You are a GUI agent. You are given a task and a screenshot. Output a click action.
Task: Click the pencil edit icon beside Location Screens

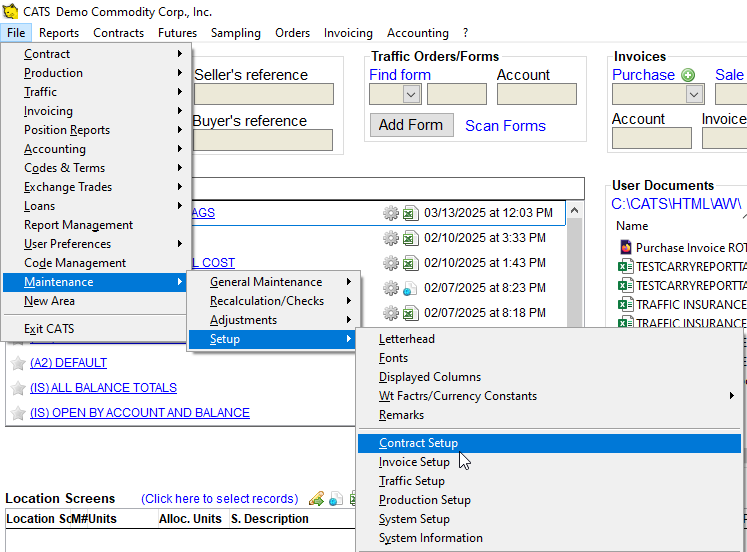[x=316, y=499]
